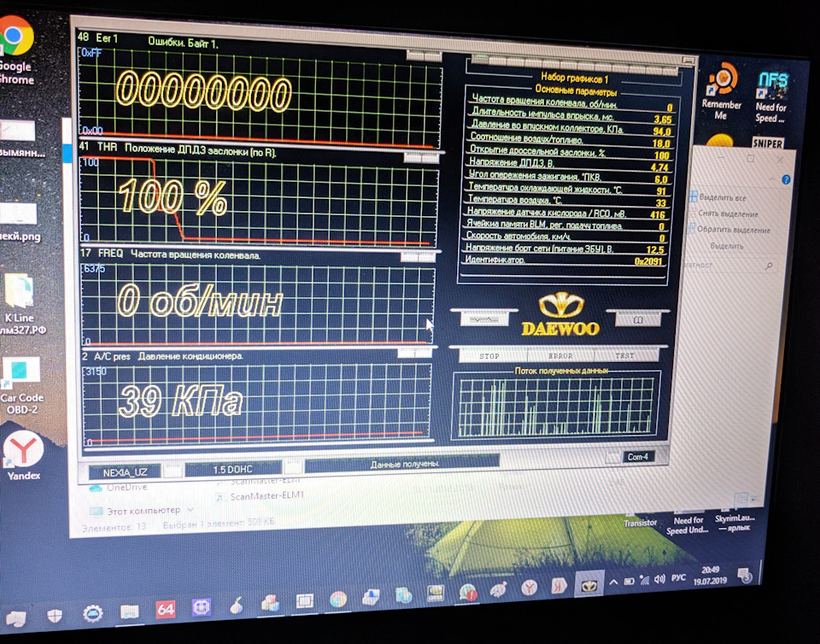Image resolution: width=820 pixels, height=644 pixels.
Task: Open the Google Chrome desktop shortcut
Action: (15, 50)
